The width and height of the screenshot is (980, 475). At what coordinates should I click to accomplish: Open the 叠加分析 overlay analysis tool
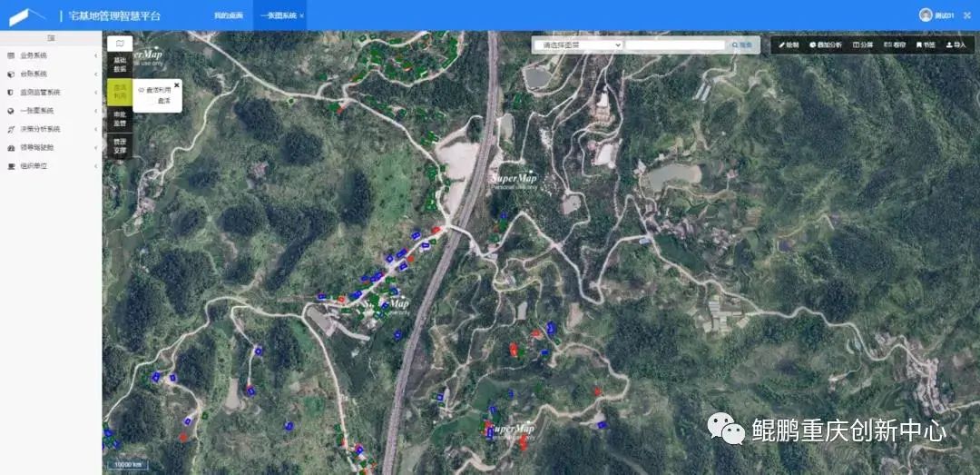tap(826, 45)
